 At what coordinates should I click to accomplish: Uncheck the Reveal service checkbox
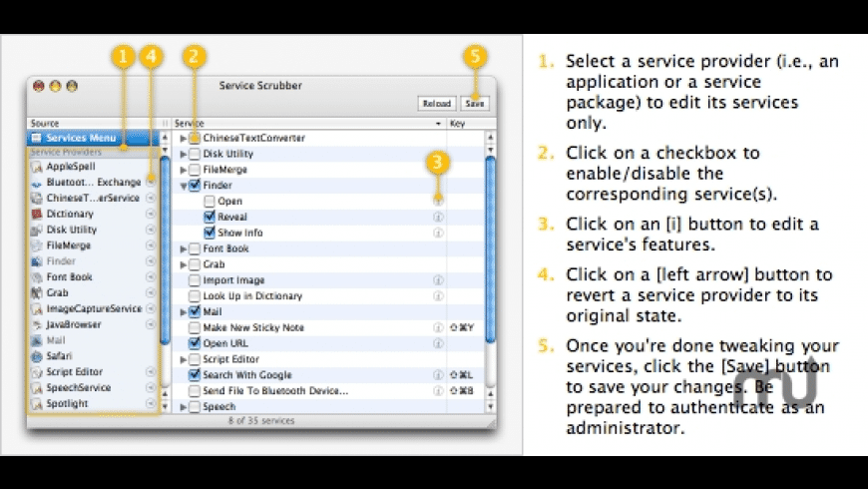coord(210,217)
